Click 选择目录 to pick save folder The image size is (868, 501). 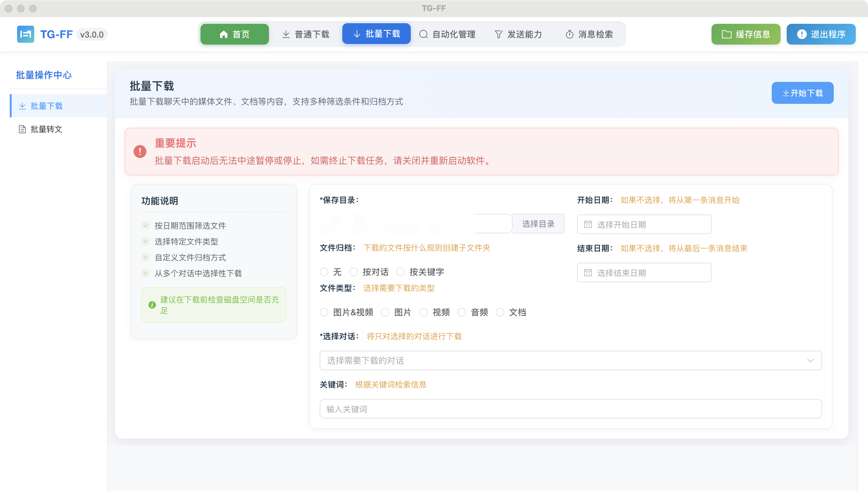[538, 223]
